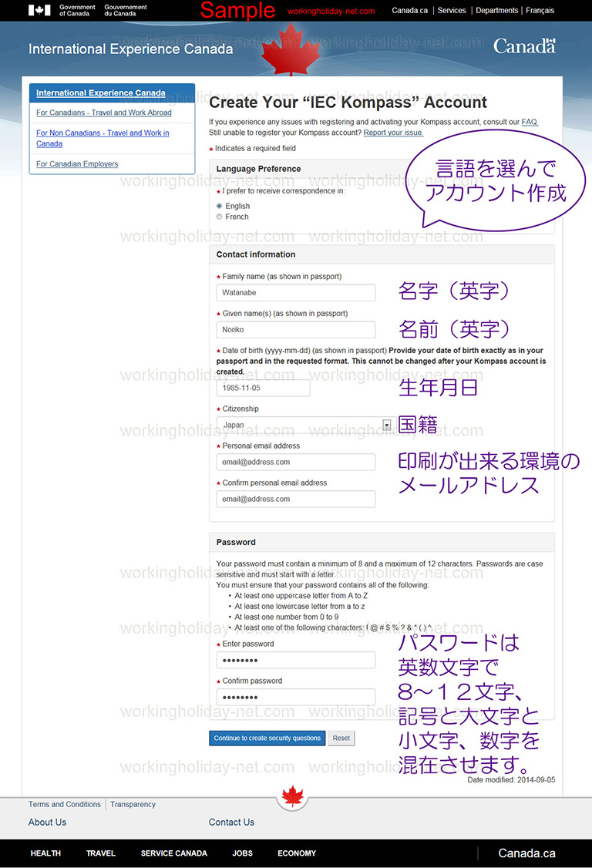Viewport: 592px width, 868px height.
Task: Open the Report your issue link
Action: click(x=393, y=133)
